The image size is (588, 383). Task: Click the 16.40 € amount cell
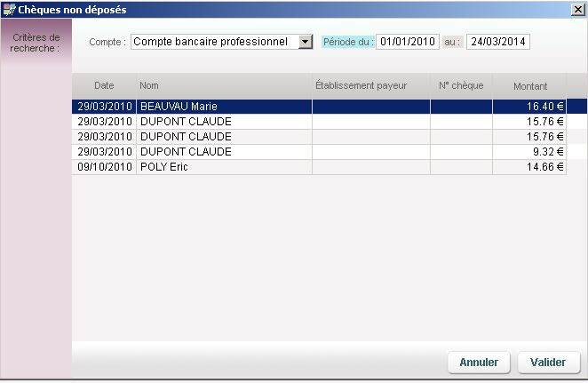(x=529, y=107)
